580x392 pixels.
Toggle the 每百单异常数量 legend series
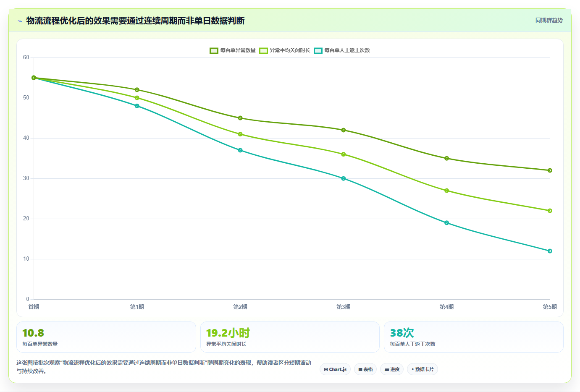pyautogui.click(x=233, y=50)
